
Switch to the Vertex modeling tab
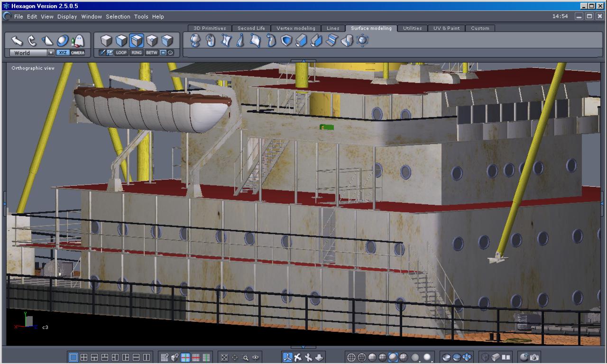(x=295, y=28)
